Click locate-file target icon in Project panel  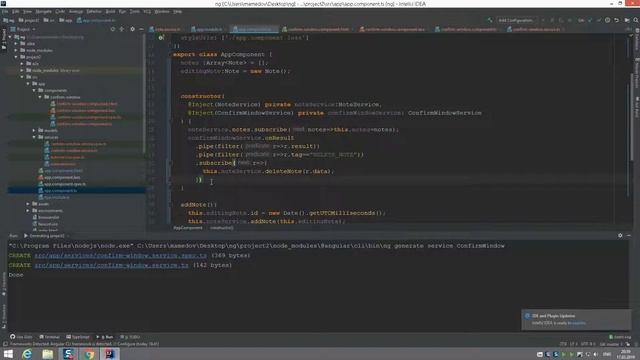click(x=113, y=29)
